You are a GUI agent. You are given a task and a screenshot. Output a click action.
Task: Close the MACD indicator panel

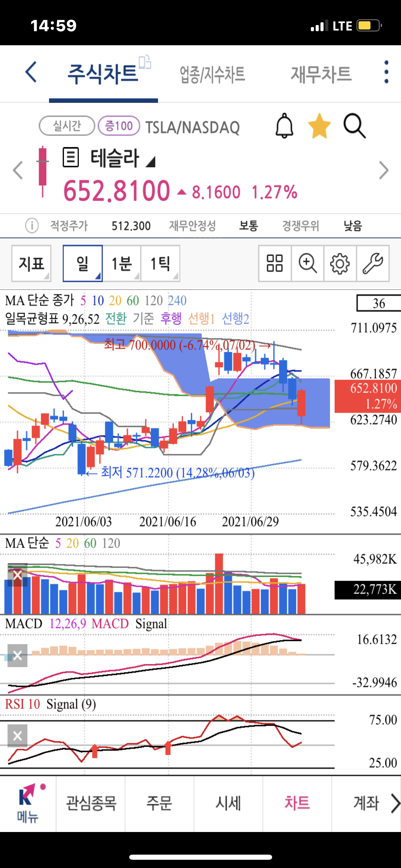coord(17,655)
